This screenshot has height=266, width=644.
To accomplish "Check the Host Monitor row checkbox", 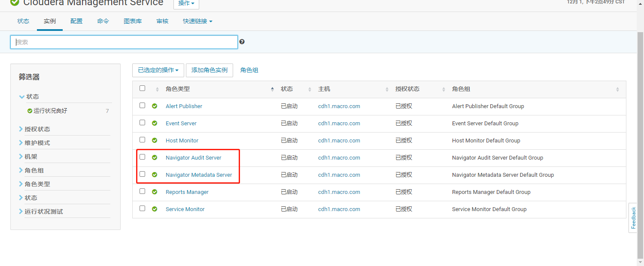I will (x=143, y=140).
